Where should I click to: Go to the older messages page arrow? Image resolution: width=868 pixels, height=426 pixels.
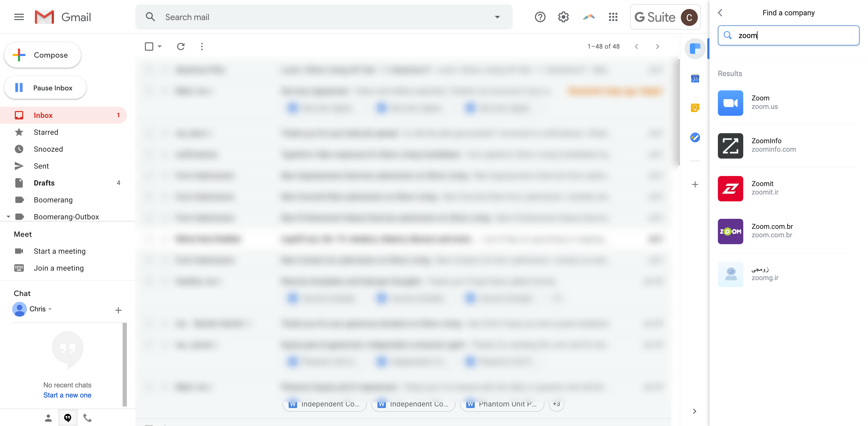pyautogui.click(x=657, y=47)
